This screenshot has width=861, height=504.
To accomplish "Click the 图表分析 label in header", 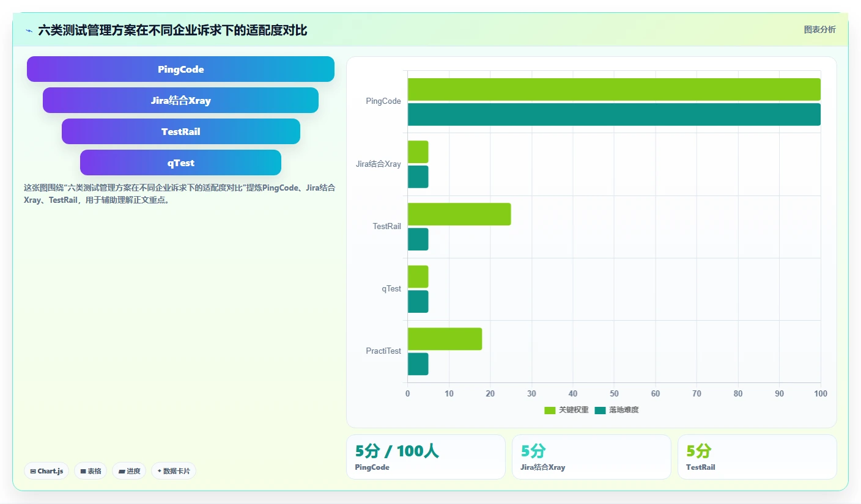I will (x=819, y=29).
